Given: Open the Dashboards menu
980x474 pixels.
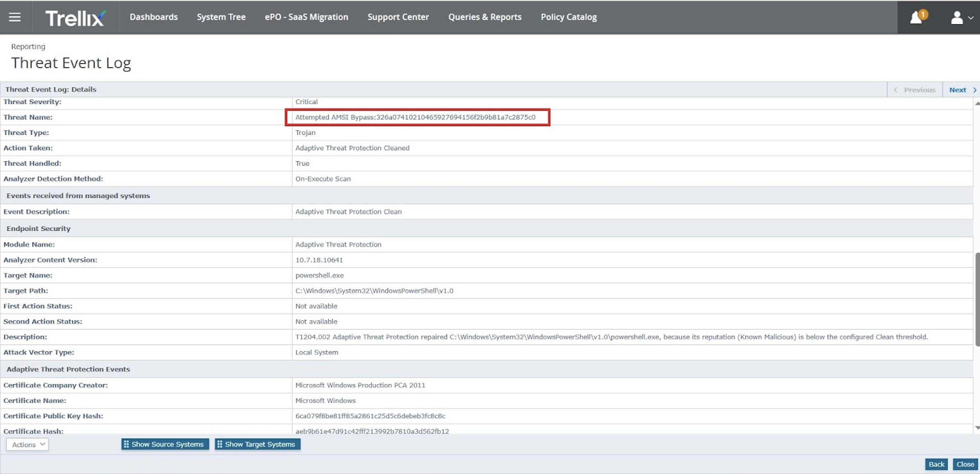Looking at the screenshot, I should coord(153,17).
